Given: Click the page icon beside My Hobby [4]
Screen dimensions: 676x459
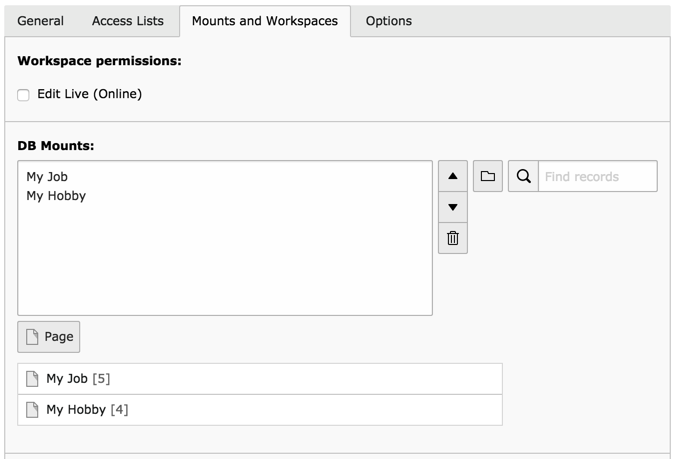Looking at the screenshot, I should click(x=32, y=410).
